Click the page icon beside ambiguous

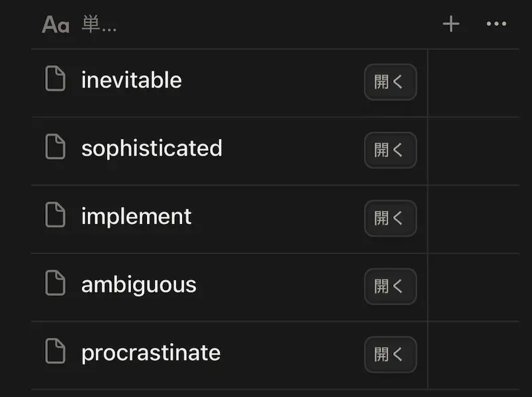click(55, 285)
